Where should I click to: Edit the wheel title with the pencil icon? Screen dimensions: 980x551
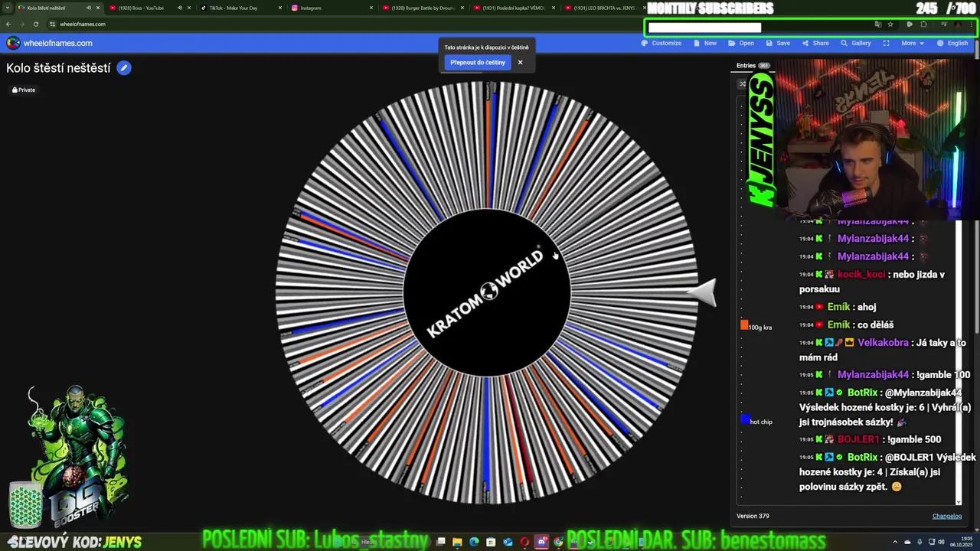[x=124, y=68]
